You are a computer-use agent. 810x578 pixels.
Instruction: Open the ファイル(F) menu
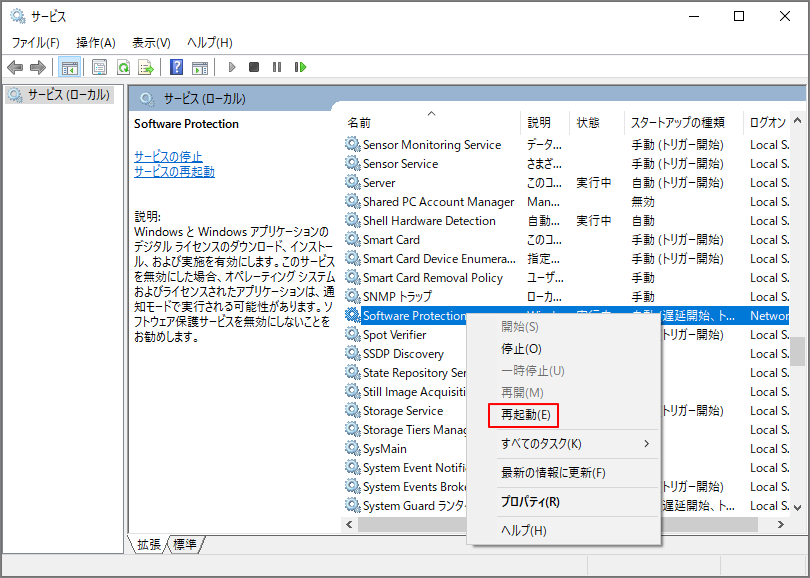(36, 43)
